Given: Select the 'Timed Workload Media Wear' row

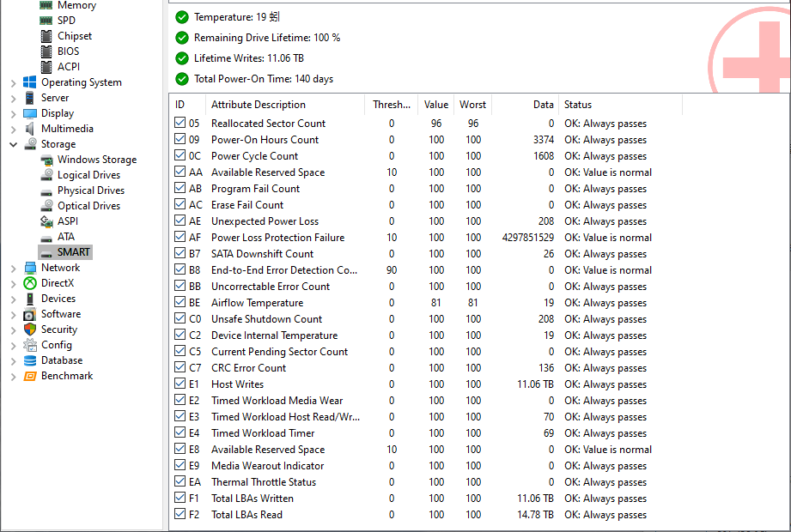Looking at the screenshot, I should pyautogui.click(x=426, y=401).
